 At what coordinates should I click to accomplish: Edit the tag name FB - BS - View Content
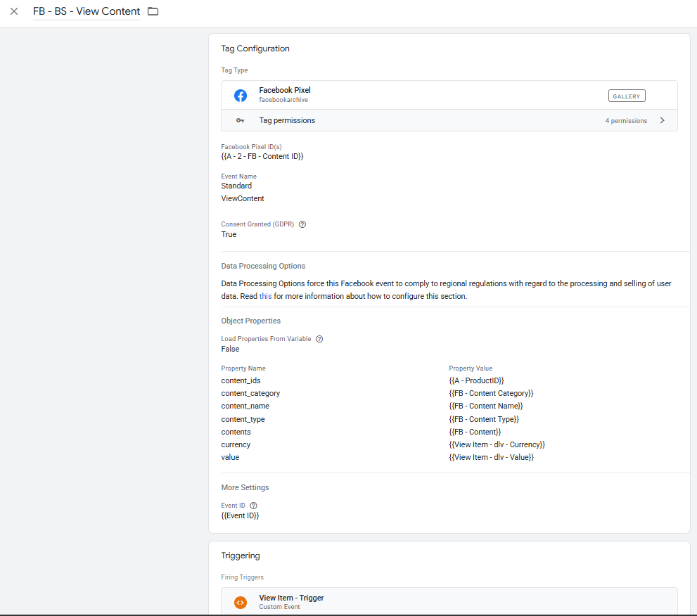[x=87, y=11]
